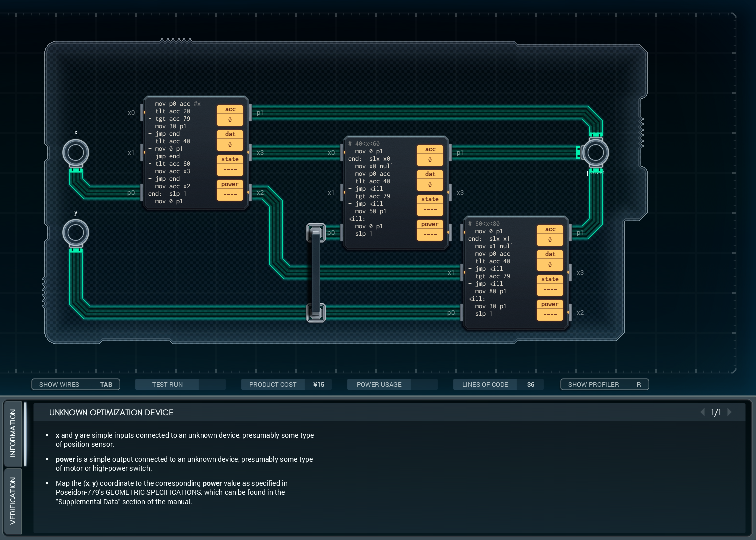Go to the next information page
The image size is (756, 540).
tap(730, 412)
